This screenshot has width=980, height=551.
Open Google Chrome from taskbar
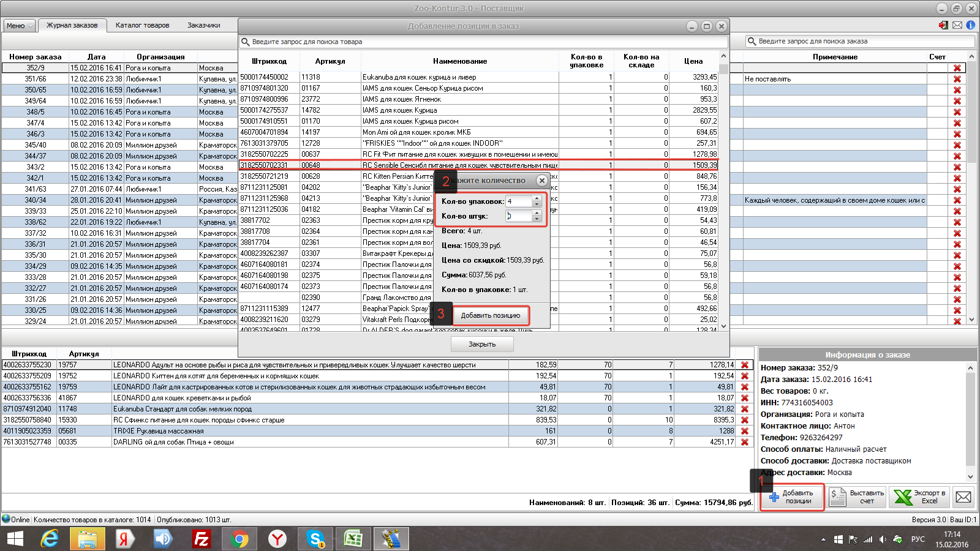point(239,539)
